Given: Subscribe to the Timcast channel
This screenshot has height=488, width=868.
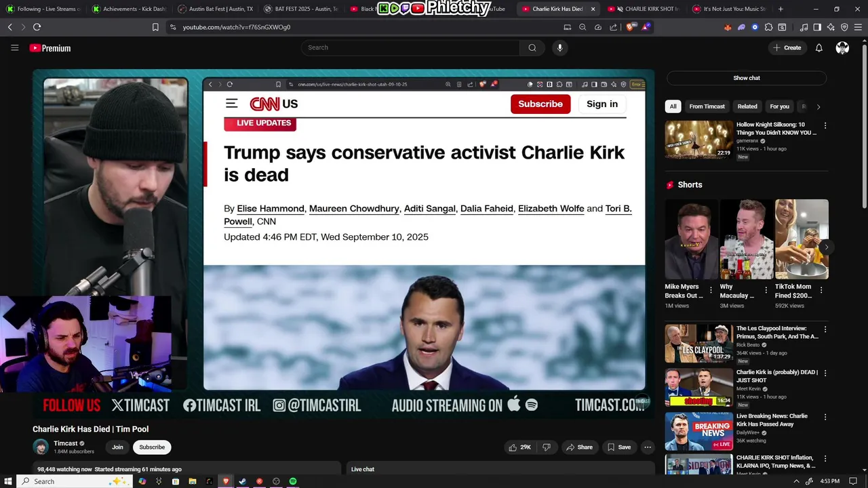Looking at the screenshot, I should 152,447.
